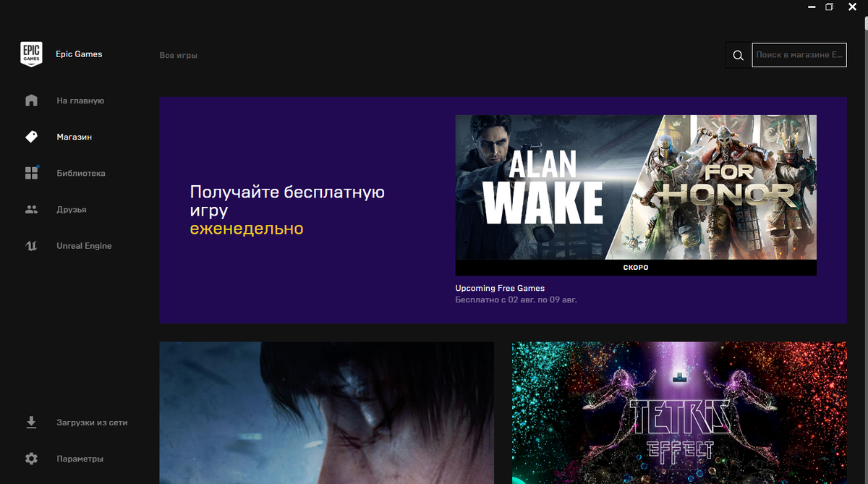The image size is (868, 484).
Task: Go to На главную in the sidebar
Action: 80,101
